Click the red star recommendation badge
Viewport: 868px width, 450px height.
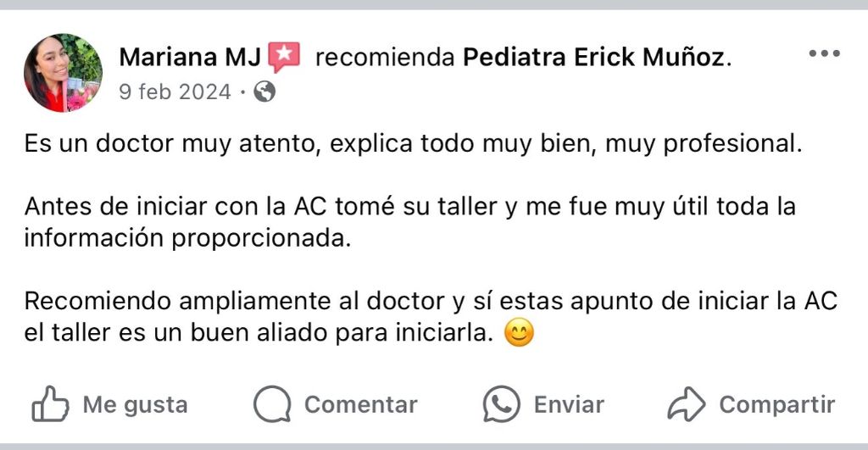point(284,58)
